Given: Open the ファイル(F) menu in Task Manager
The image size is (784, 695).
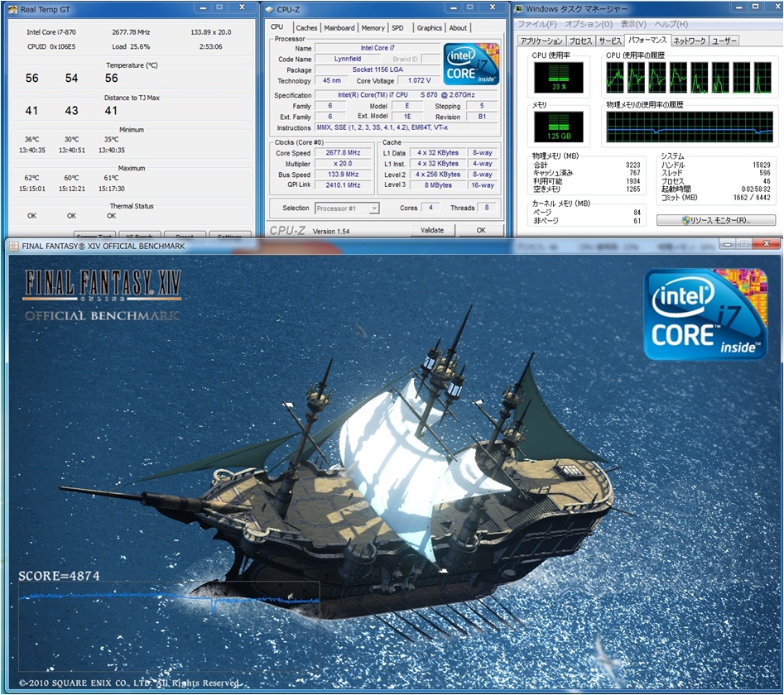Looking at the screenshot, I should 536,24.
